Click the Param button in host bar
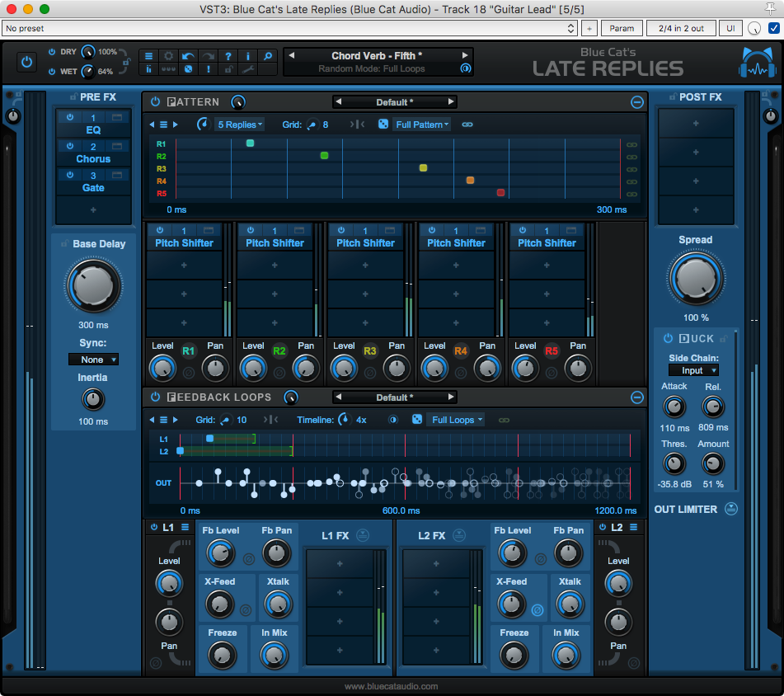784x696 pixels. tap(622, 28)
